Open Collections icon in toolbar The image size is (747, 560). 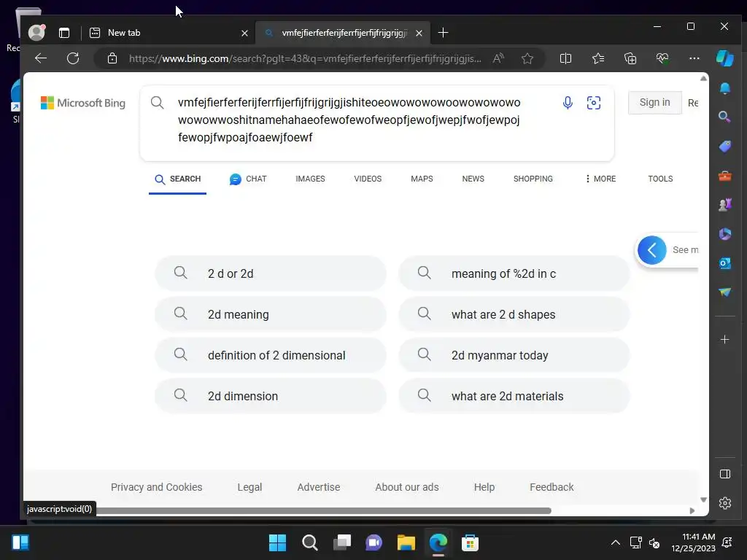(630, 58)
